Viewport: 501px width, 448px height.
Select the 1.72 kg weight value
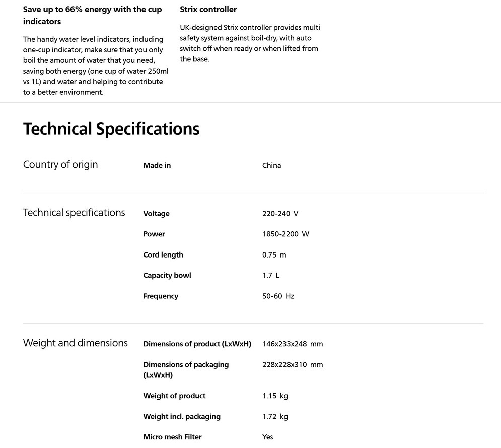[275, 417]
